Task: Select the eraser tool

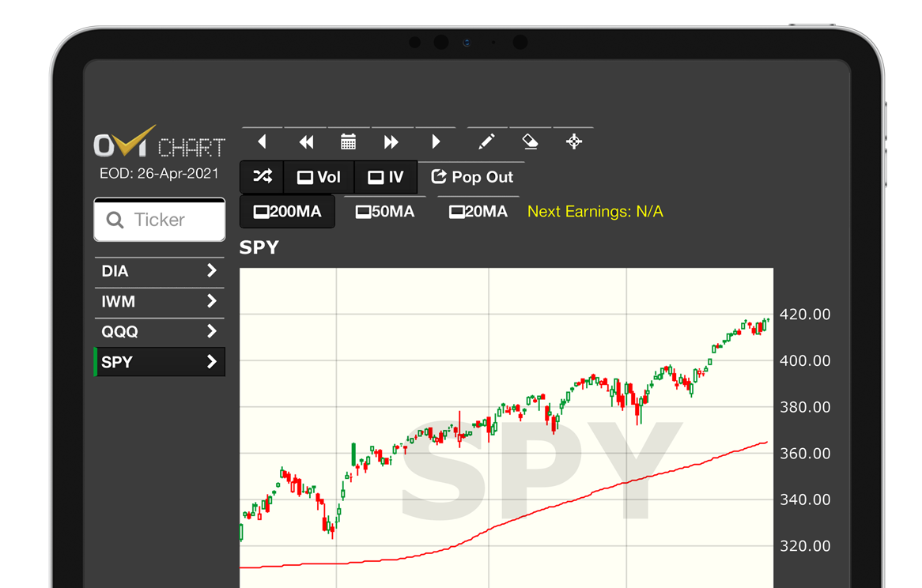Action: click(x=531, y=141)
